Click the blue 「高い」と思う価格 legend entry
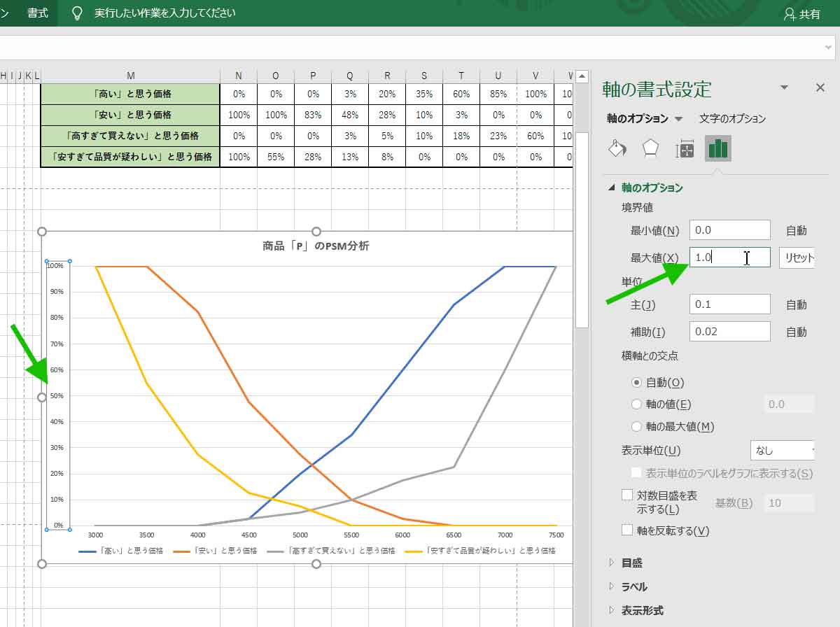 click(121, 551)
